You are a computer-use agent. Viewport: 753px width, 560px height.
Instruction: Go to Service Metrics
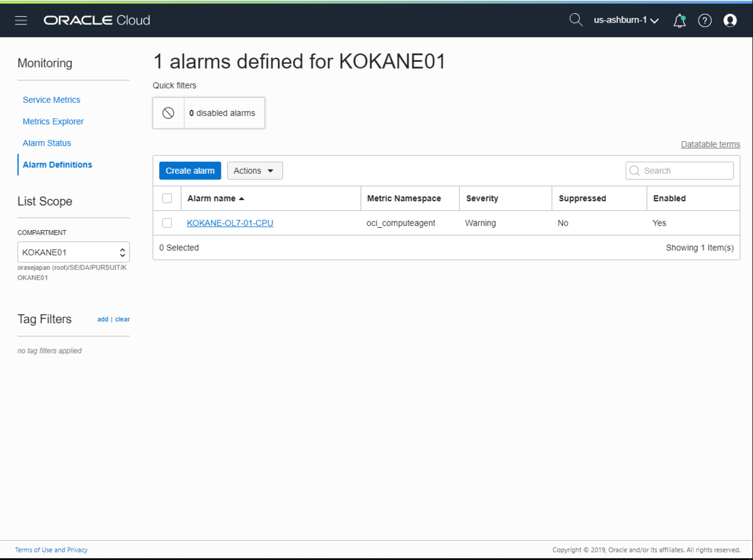pyautogui.click(x=51, y=100)
